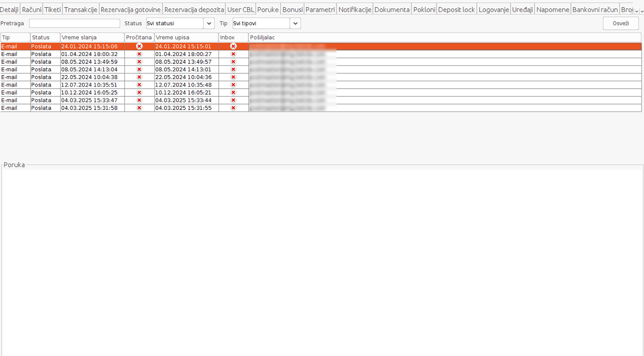Open the Notifikacije tab
The image size is (644, 356).
355,10
